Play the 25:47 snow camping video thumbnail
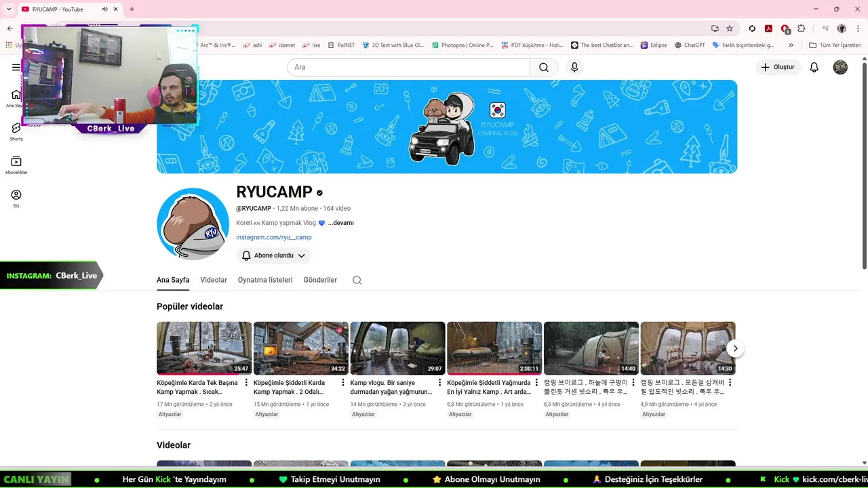Viewport: 868px width, 488px height. (x=204, y=348)
